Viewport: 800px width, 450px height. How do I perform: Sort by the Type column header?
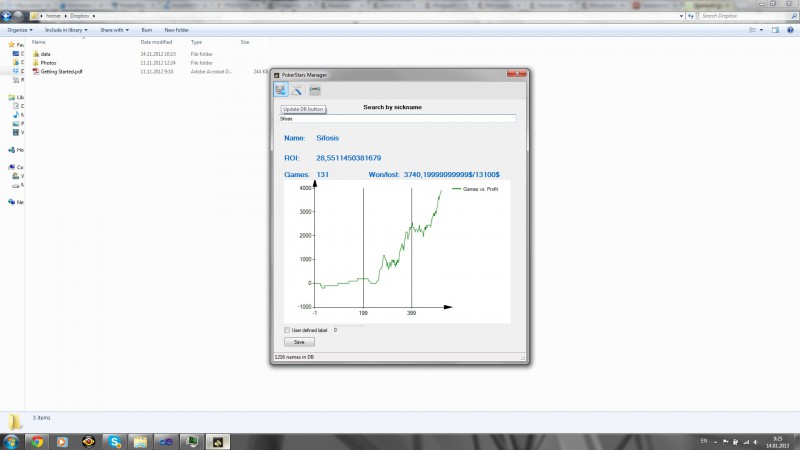[x=196, y=42]
